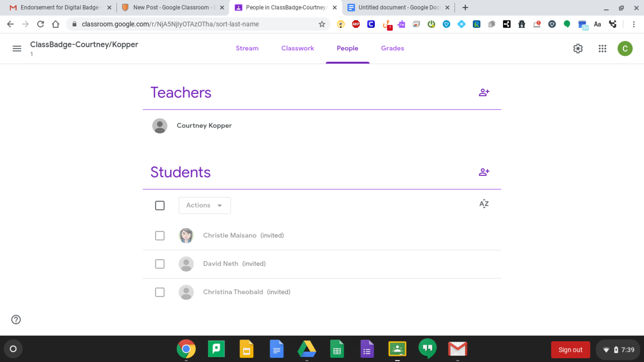Viewport: 644px width, 362px height.
Task: Click the help question mark icon
Action: (16, 320)
